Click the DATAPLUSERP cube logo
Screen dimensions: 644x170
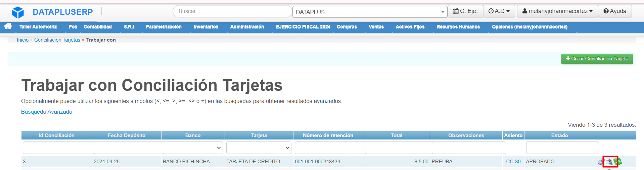18,12
